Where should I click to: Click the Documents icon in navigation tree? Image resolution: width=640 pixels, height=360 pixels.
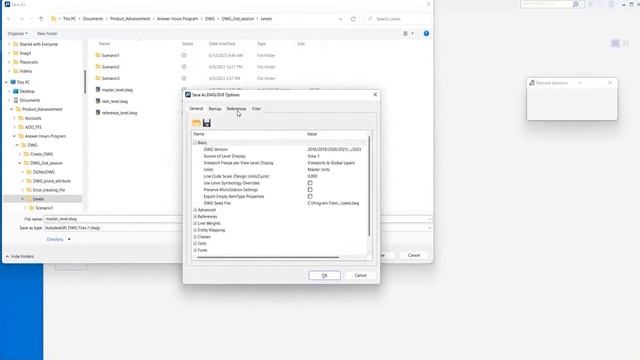[16, 100]
